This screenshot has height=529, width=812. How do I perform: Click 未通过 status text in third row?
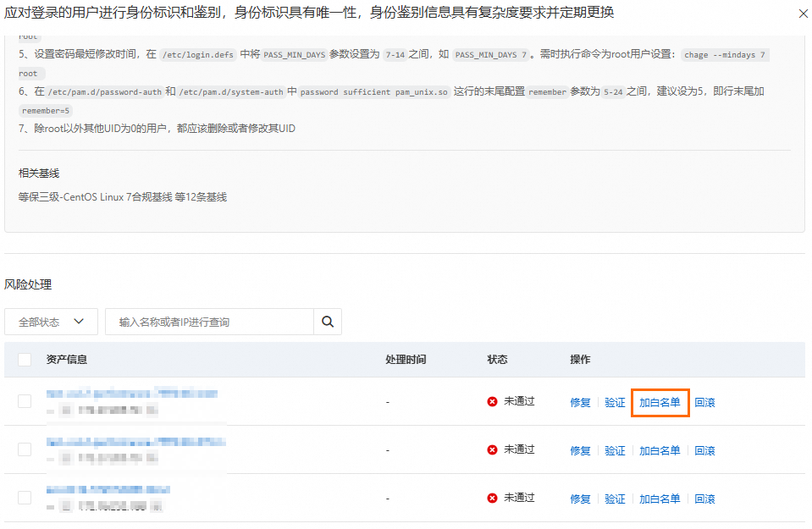[519, 498]
